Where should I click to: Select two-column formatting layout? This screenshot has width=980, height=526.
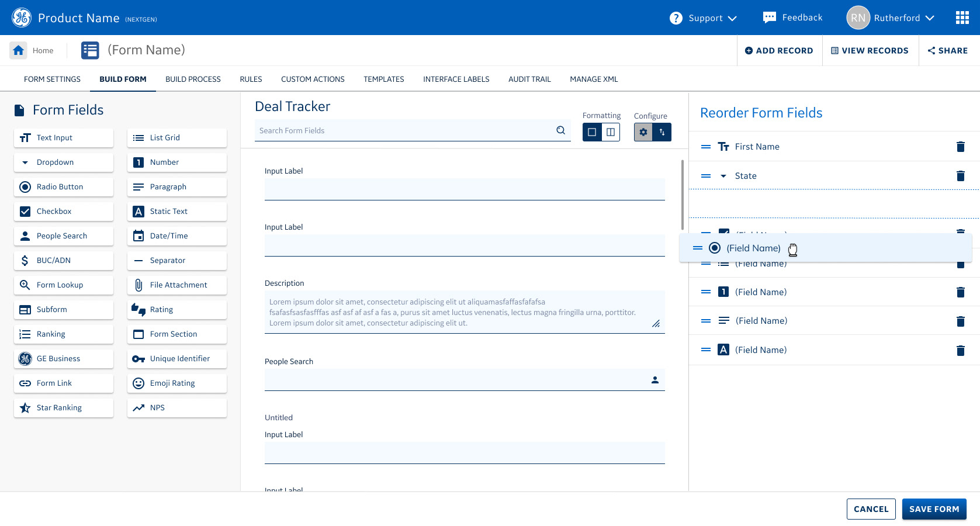611,132
